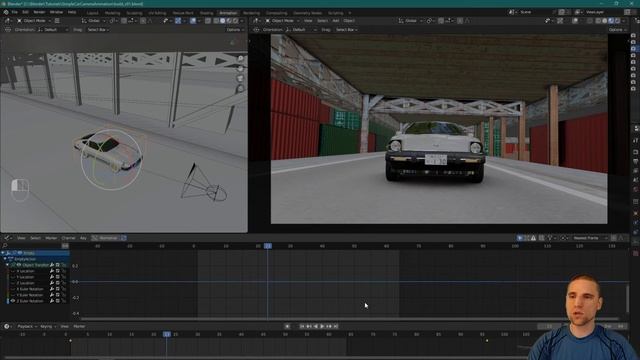Switch left viewport to wireframe shading
Image resolution: width=640 pixels, height=360 pixels.
click(x=216, y=20)
